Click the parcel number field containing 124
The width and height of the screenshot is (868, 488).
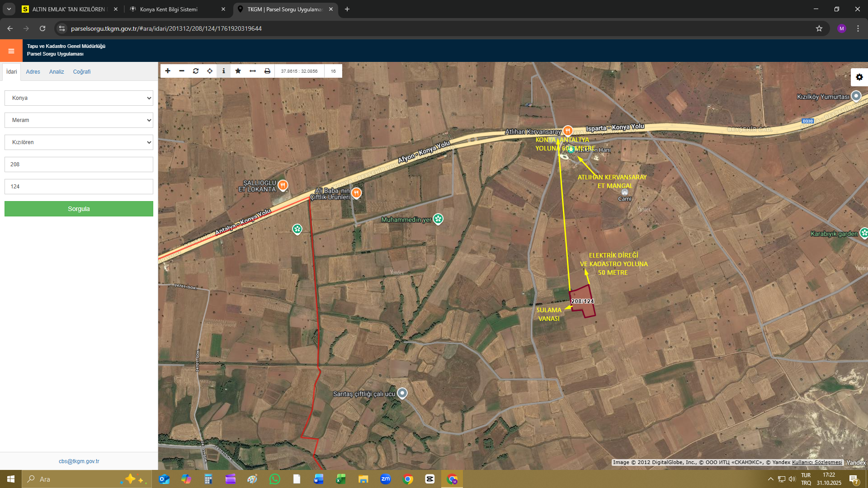click(79, 187)
